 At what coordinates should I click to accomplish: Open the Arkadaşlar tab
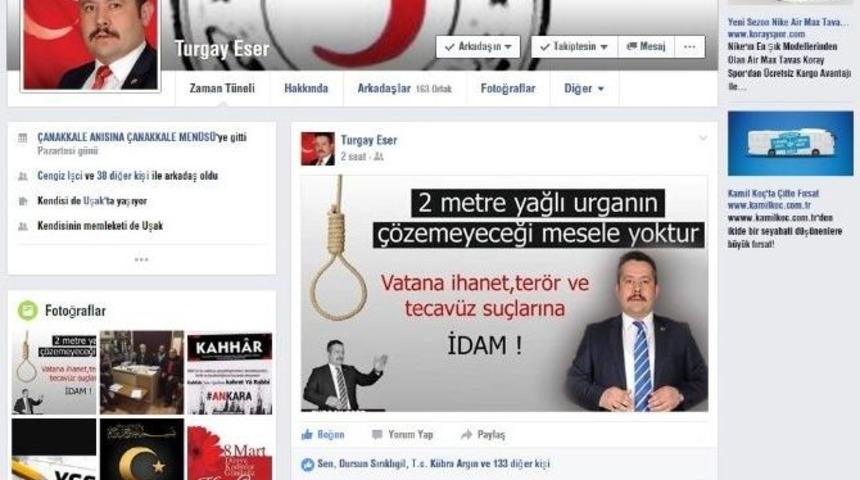[x=405, y=88]
